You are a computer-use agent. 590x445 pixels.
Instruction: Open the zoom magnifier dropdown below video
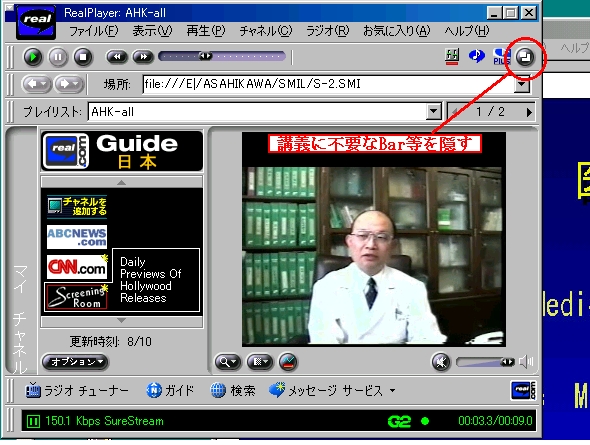pyautogui.click(x=228, y=362)
